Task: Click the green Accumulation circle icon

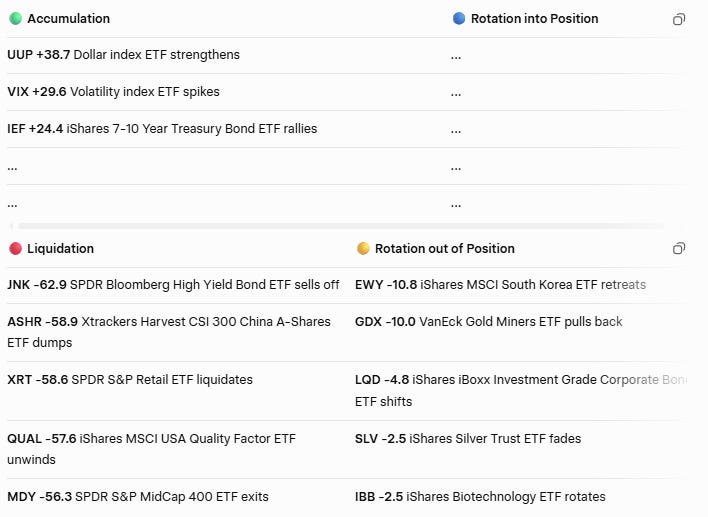Action: click(x=15, y=19)
